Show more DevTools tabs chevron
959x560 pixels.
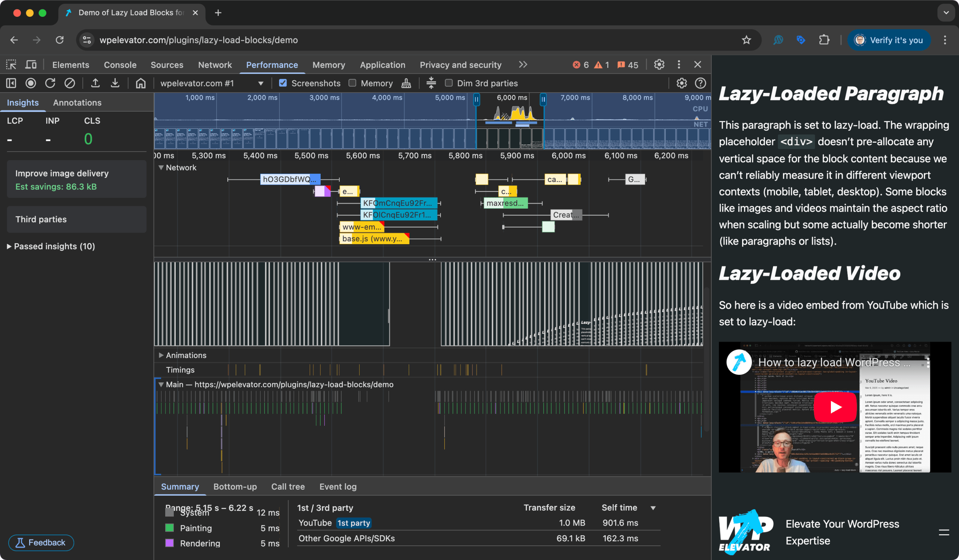point(523,65)
